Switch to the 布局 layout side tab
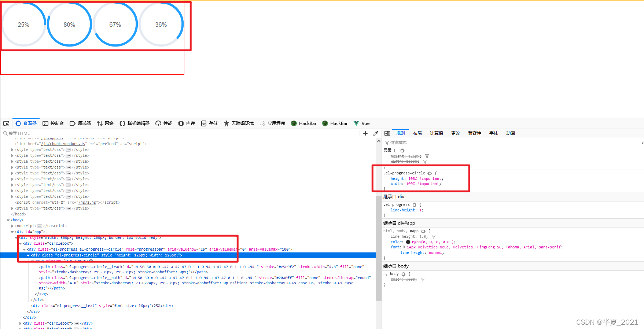This screenshot has height=329, width=644. pyautogui.click(x=417, y=133)
